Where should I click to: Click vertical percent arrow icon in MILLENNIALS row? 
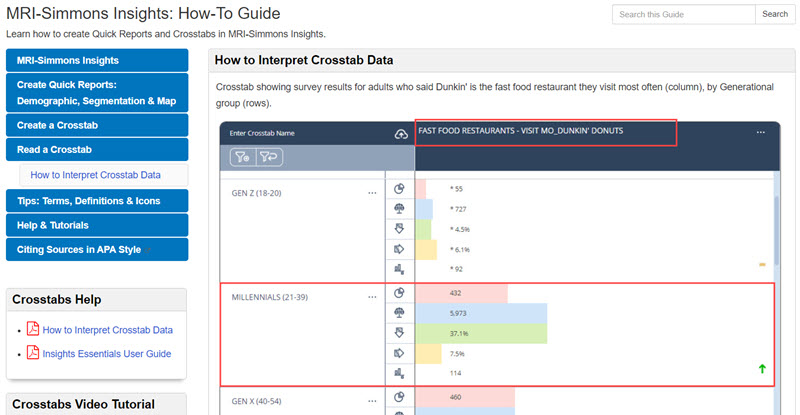point(399,333)
